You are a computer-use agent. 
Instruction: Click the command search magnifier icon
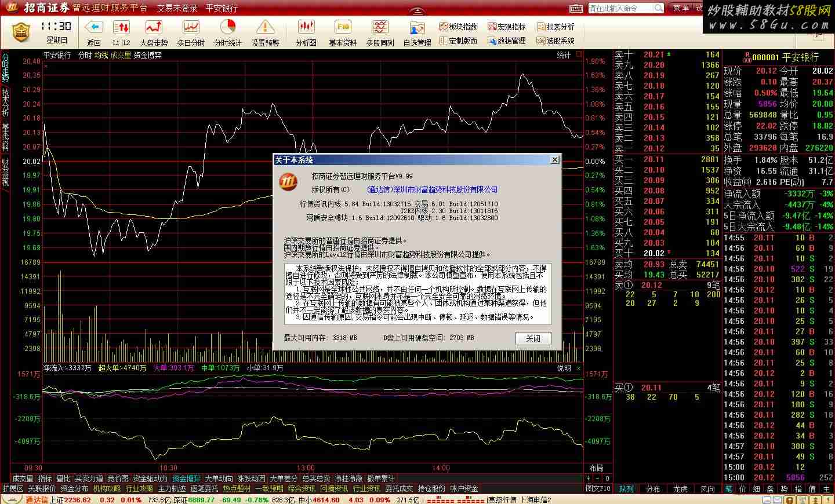click(659, 8)
